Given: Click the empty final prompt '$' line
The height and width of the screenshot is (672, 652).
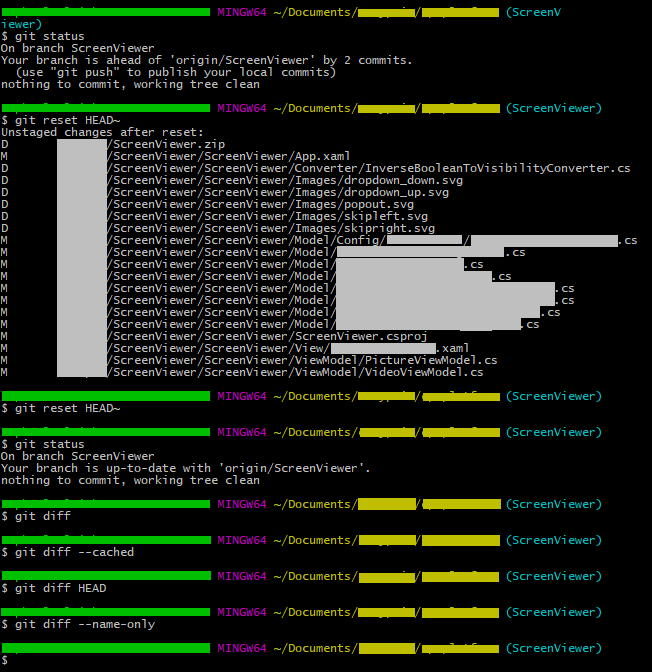Looking at the screenshot, I should [4, 660].
